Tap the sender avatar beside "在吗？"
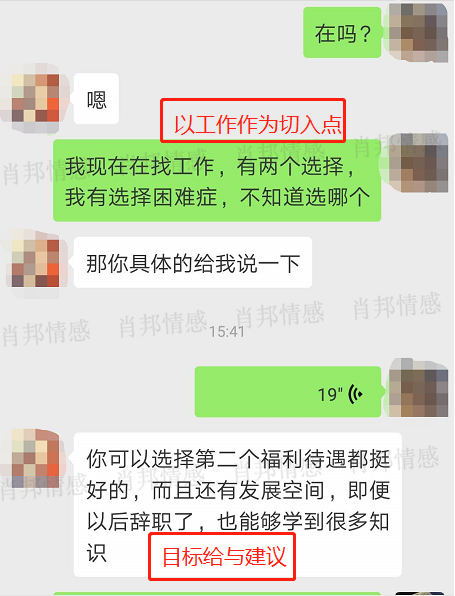This screenshot has height=596, width=455. tap(418, 32)
